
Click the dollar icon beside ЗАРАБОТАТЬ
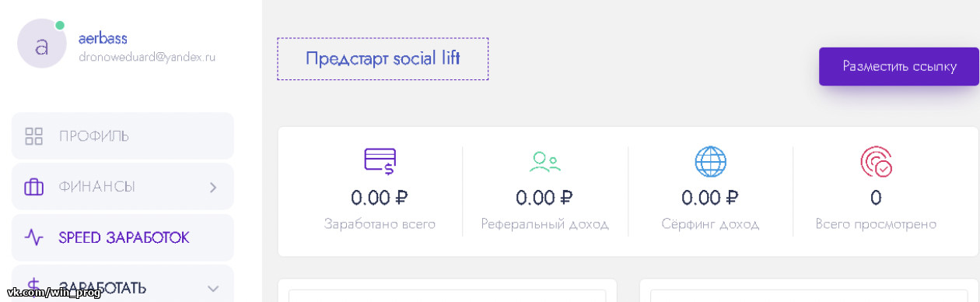pos(33,287)
